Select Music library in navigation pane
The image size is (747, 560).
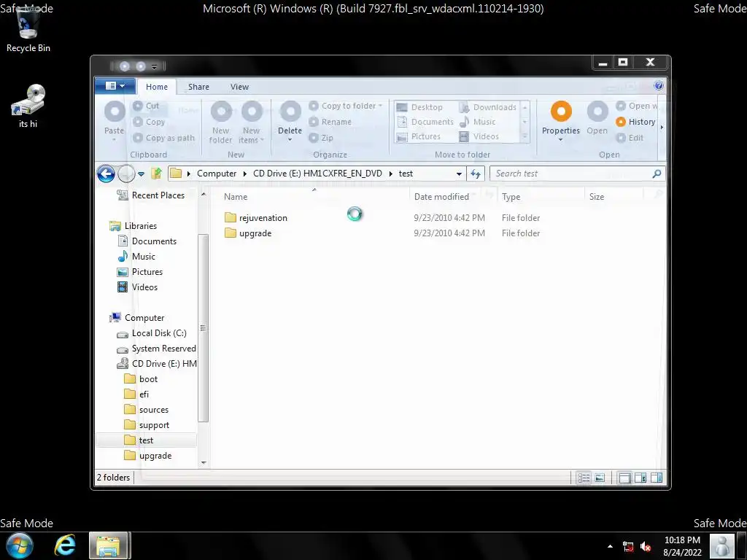[136, 257]
